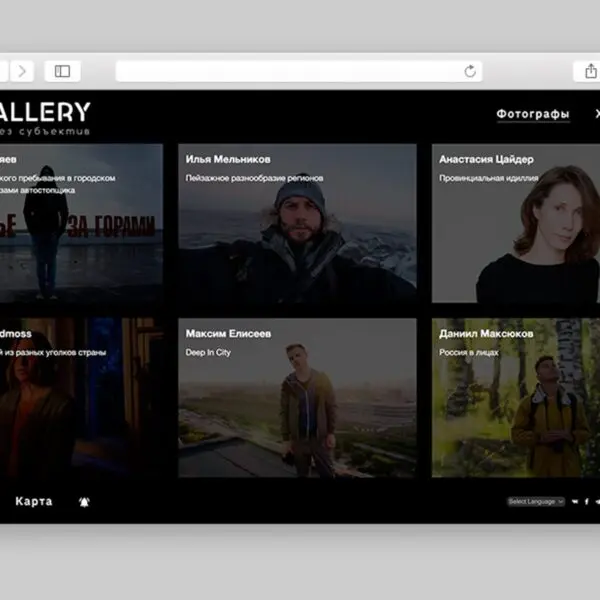This screenshot has height=600, width=600.
Task: Open the Карта footer link
Action: pyautogui.click(x=34, y=501)
